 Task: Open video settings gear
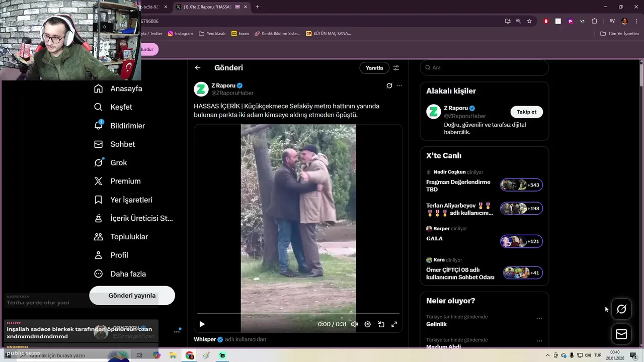pos(367,324)
